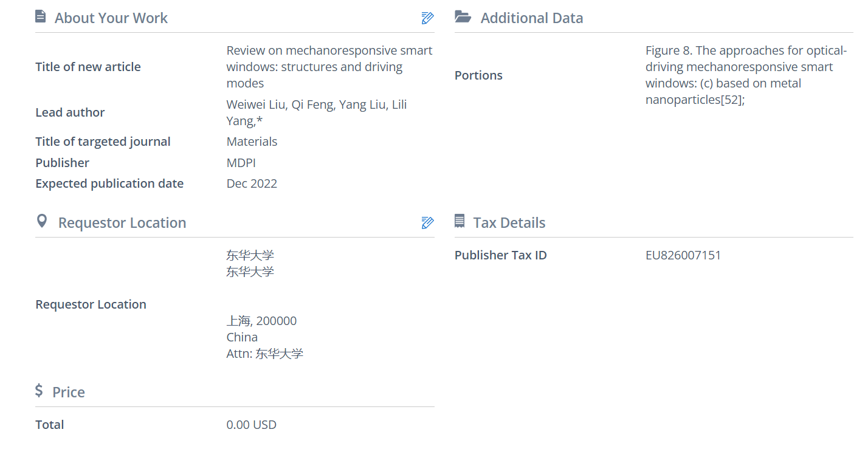
Task: Click the About Your Work heading
Action: pyautogui.click(x=111, y=18)
